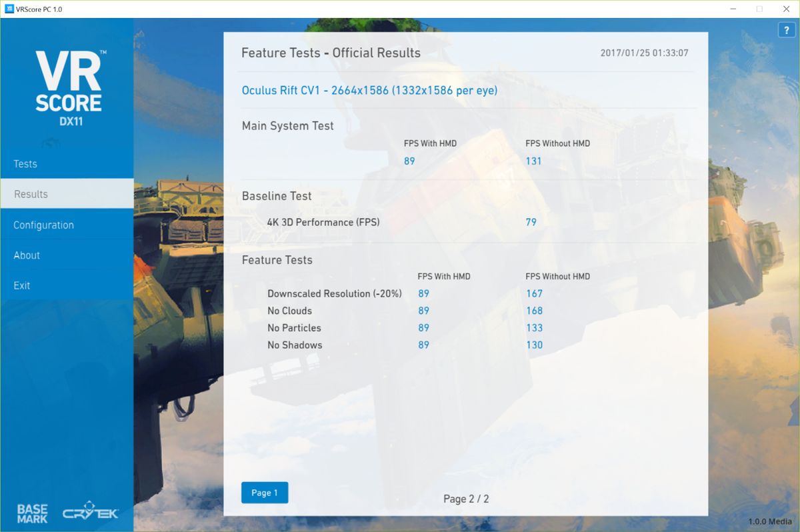Click the Feature Tests section heading
800x532 pixels.
[277, 260]
